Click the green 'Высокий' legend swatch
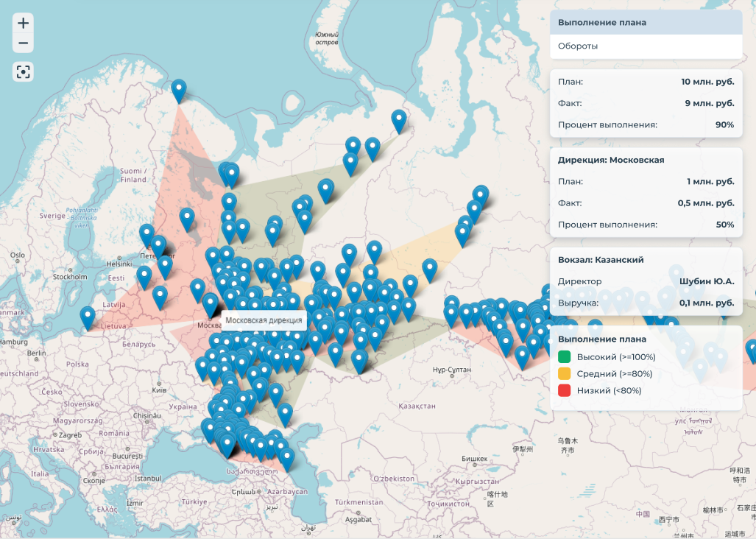756x539 pixels. (564, 357)
